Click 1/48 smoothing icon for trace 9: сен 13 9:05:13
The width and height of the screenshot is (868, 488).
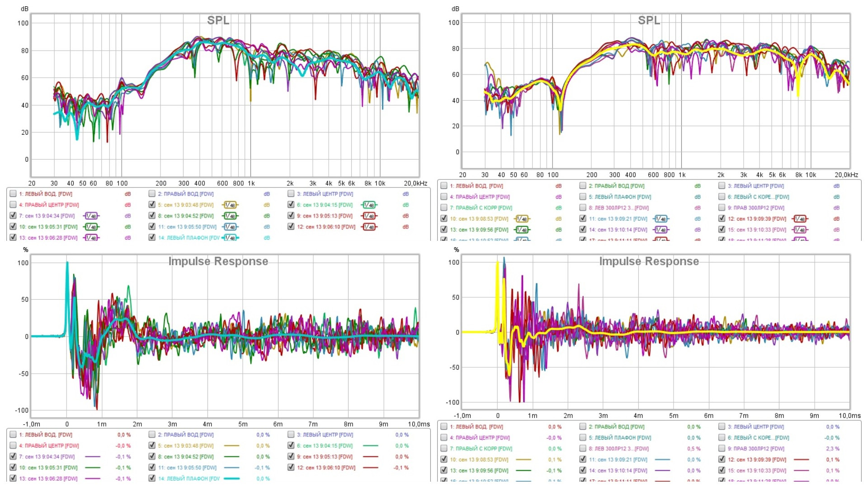pyautogui.click(x=369, y=216)
